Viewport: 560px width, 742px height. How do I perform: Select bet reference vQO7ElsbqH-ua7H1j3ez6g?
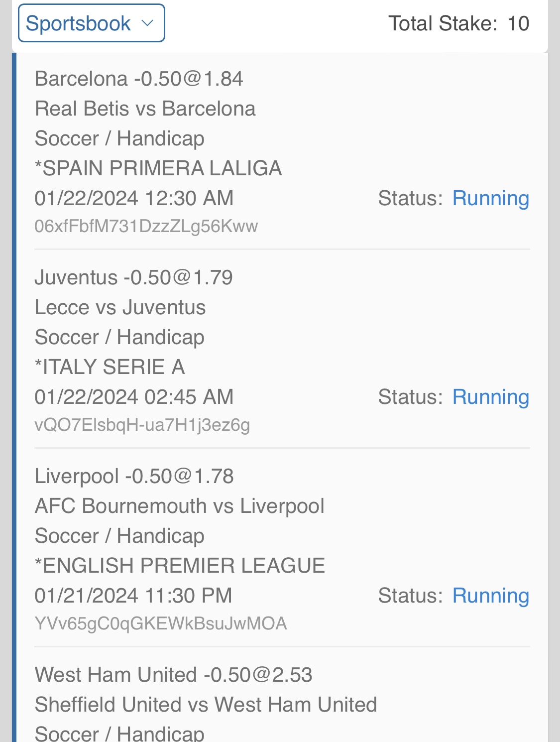(142, 425)
